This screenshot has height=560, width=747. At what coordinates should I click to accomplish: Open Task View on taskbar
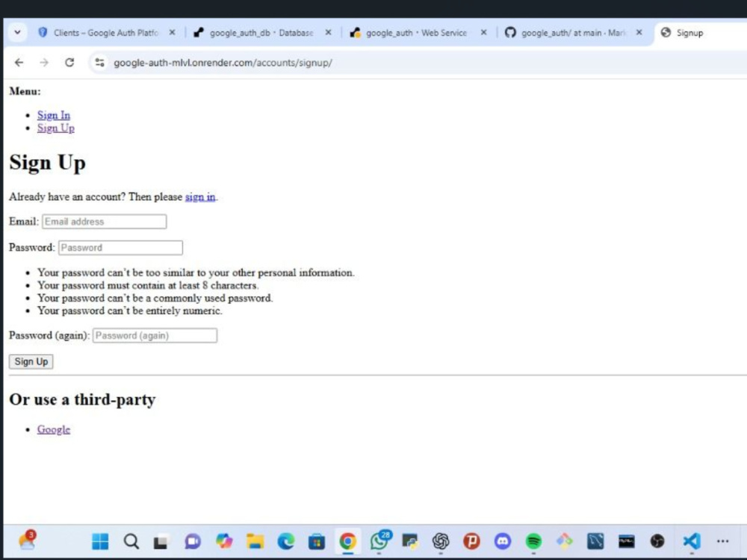point(161,541)
